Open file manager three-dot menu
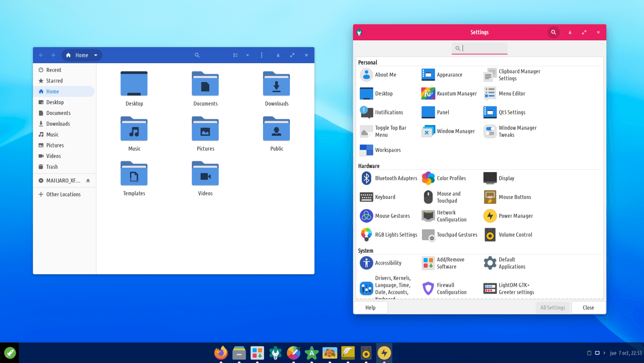644x363 pixels. coord(262,55)
